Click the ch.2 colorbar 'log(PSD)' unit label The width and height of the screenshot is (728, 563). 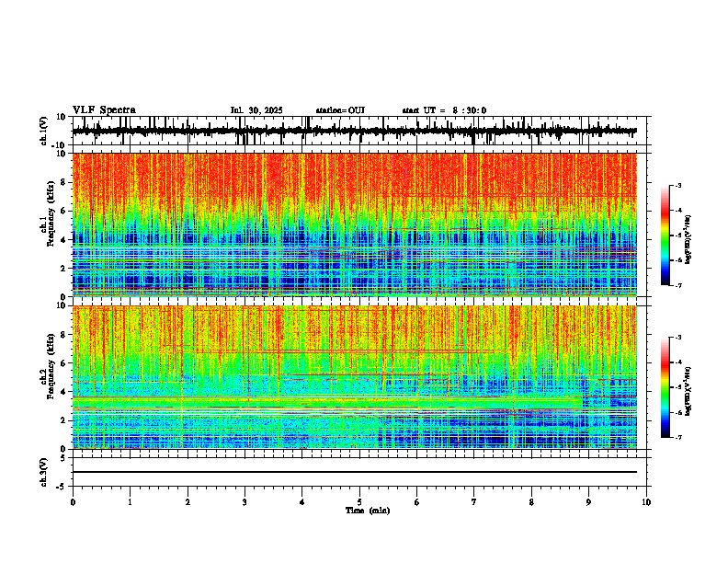(688, 391)
